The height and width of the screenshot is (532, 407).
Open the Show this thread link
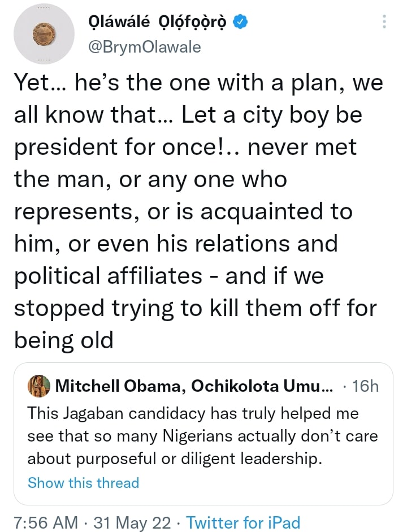coord(84,482)
